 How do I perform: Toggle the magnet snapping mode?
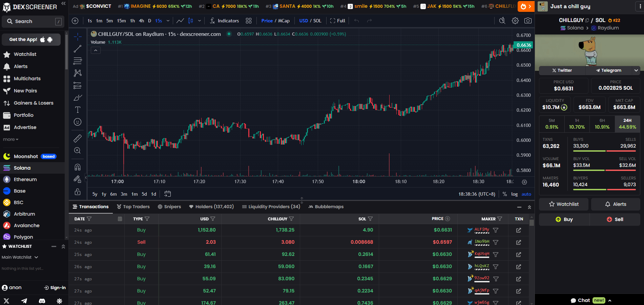[78, 167]
